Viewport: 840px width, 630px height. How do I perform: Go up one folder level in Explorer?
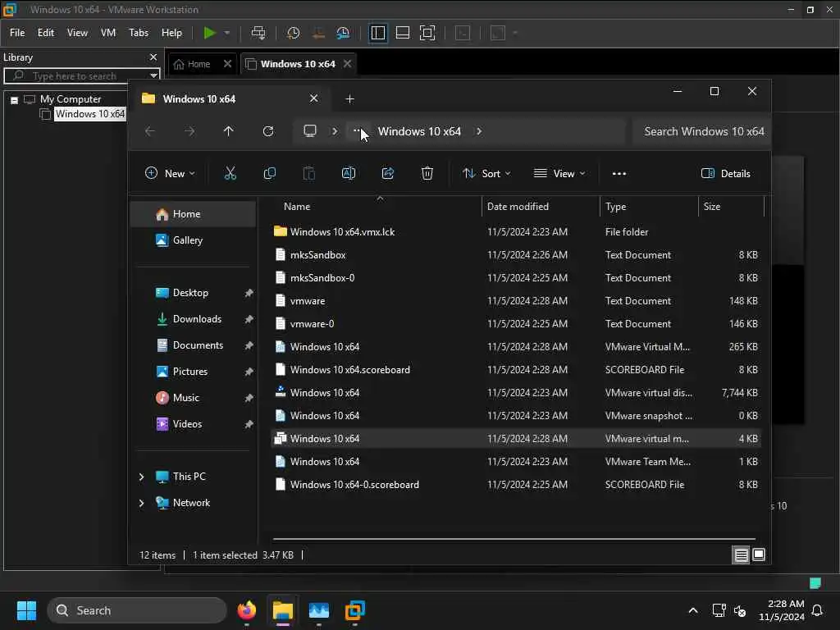[228, 131]
